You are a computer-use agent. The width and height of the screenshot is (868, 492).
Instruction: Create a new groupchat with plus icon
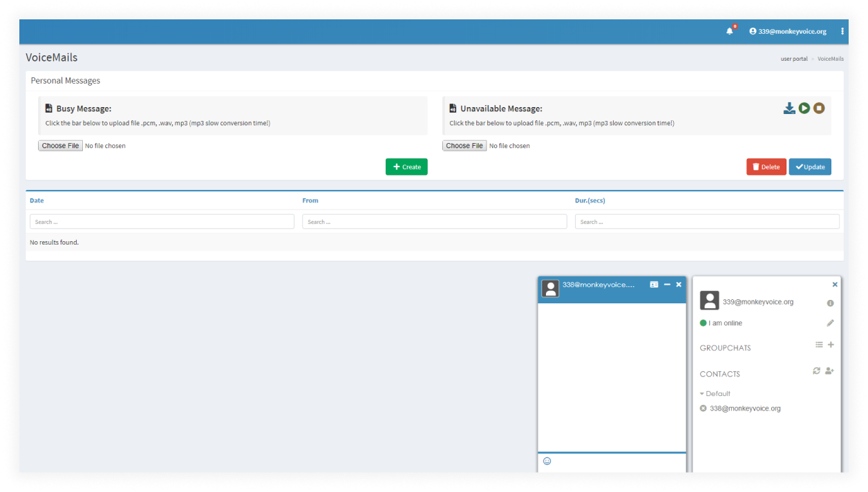click(831, 345)
